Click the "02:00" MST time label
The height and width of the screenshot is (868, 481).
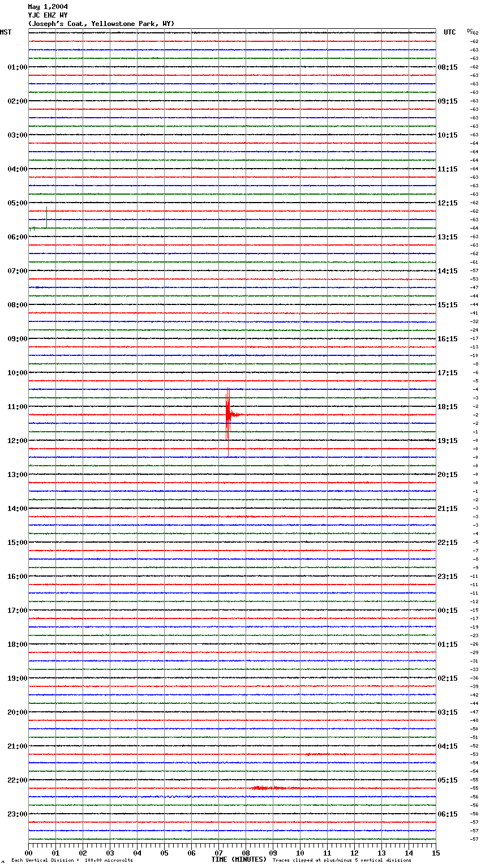coord(18,101)
